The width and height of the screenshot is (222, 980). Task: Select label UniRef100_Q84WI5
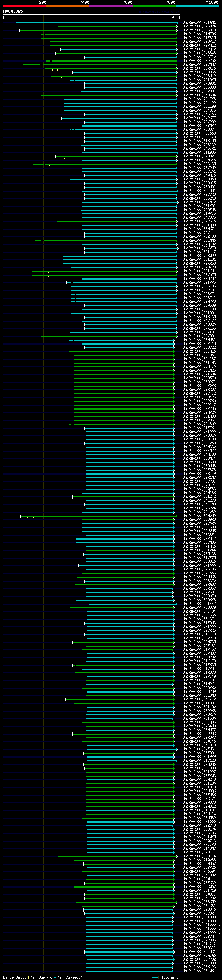pos(199,110)
